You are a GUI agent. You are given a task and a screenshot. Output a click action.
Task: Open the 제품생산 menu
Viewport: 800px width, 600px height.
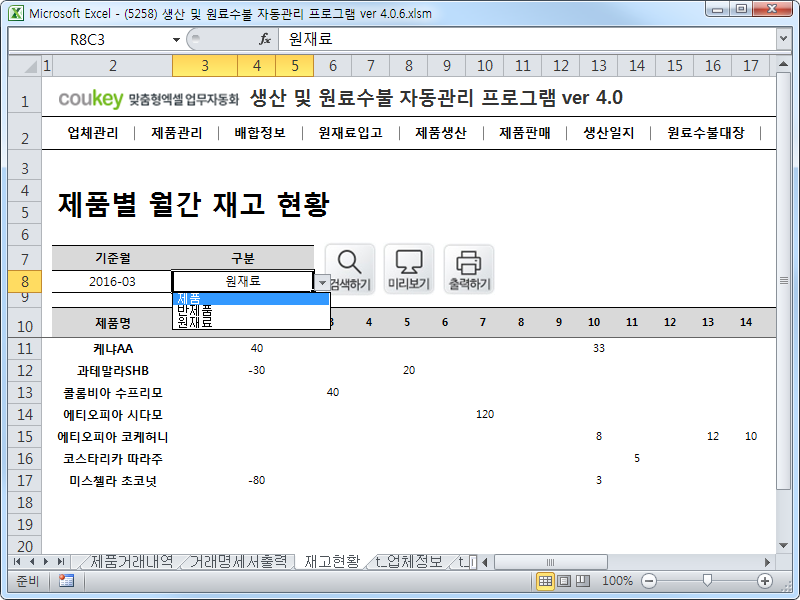(x=441, y=133)
